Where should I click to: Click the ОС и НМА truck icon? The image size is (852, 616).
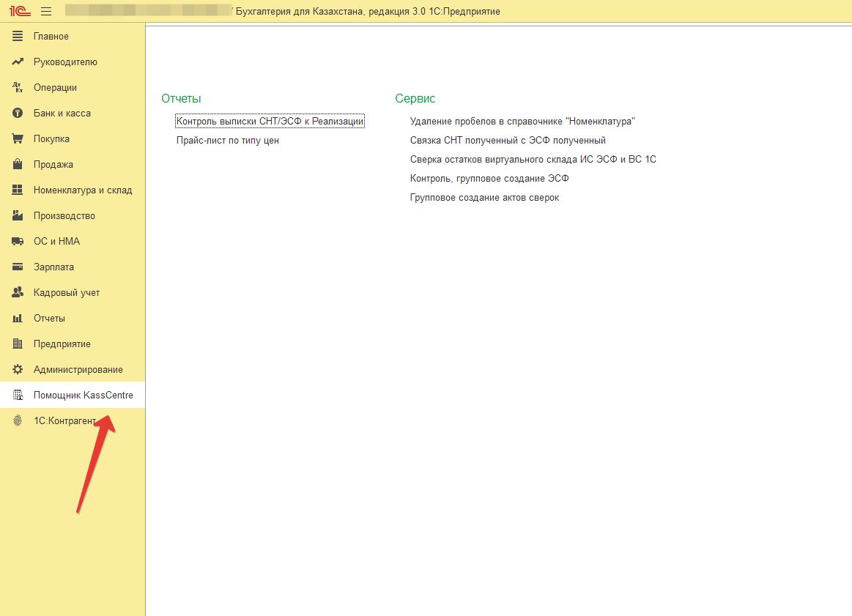pos(18,242)
